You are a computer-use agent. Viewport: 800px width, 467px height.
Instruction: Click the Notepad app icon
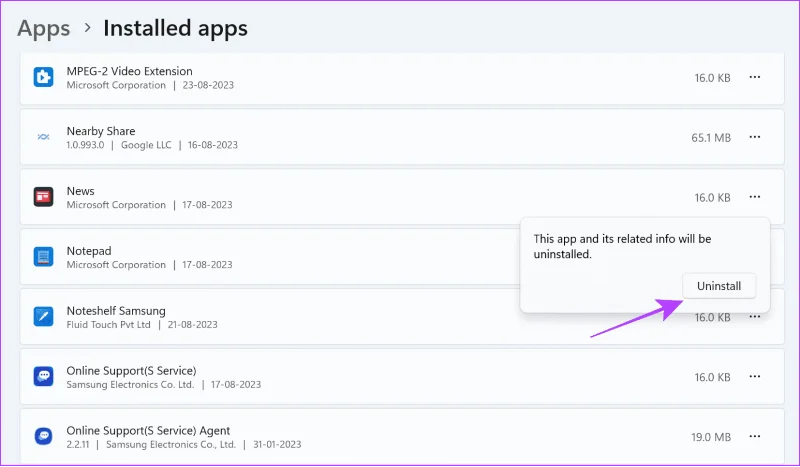tap(43, 257)
